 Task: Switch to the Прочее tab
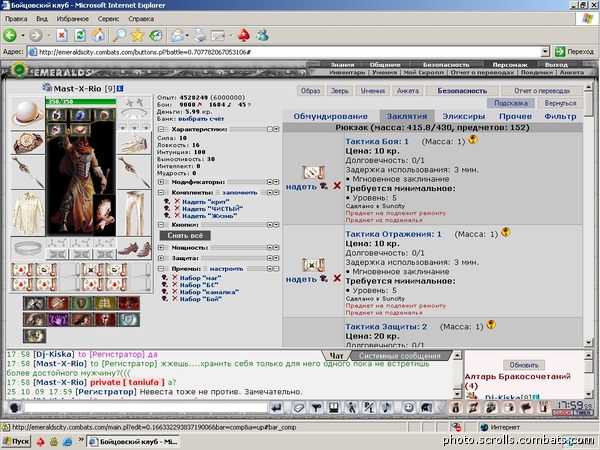coord(515,116)
